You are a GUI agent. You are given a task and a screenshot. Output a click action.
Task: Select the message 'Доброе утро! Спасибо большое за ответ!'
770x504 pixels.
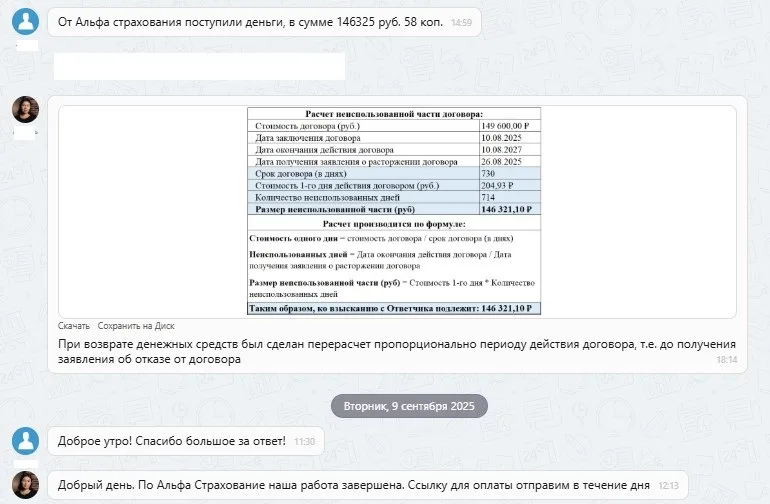pyautogui.click(x=186, y=441)
